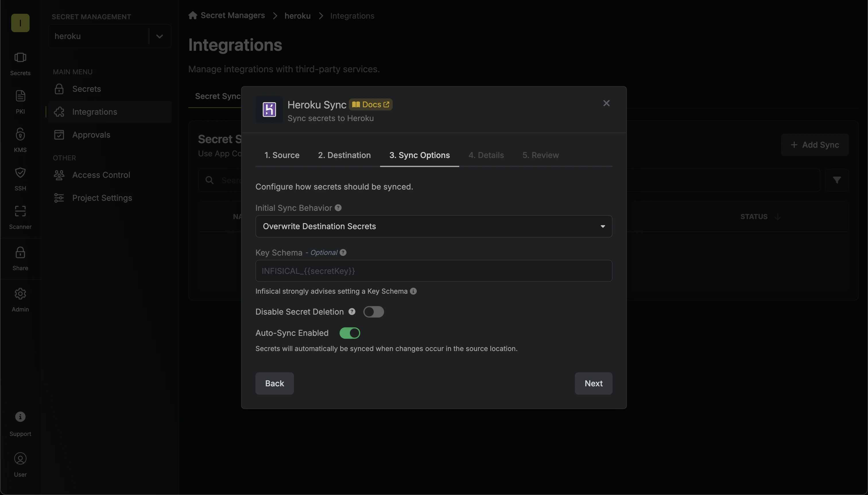Open the Scanner section icon
The width and height of the screenshot is (868, 495).
(20, 211)
